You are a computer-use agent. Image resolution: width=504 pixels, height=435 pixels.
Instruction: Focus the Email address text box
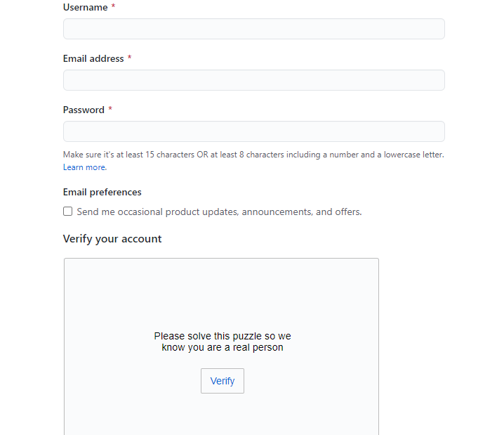253,80
